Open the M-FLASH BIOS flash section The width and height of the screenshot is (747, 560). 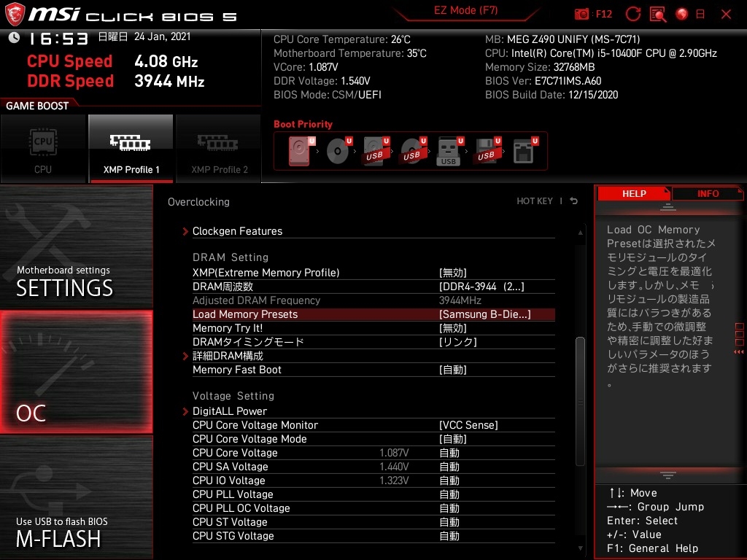coord(76,497)
